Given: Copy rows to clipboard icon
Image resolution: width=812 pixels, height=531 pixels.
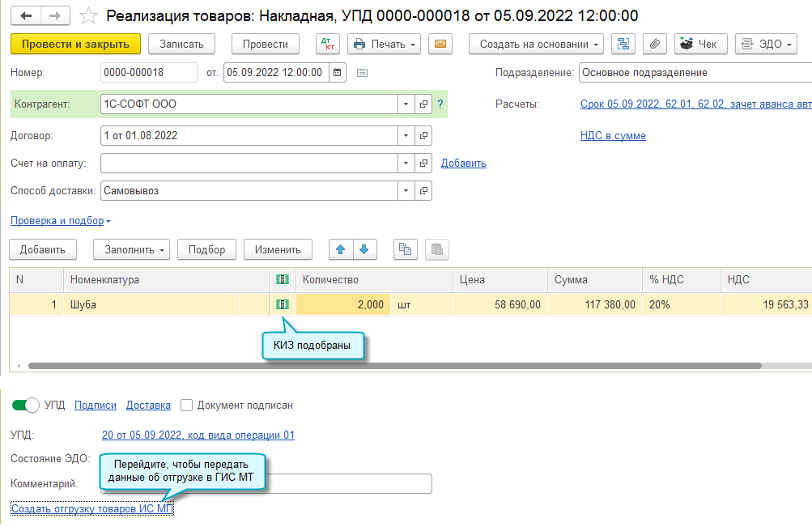Looking at the screenshot, I should [x=405, y=249].
